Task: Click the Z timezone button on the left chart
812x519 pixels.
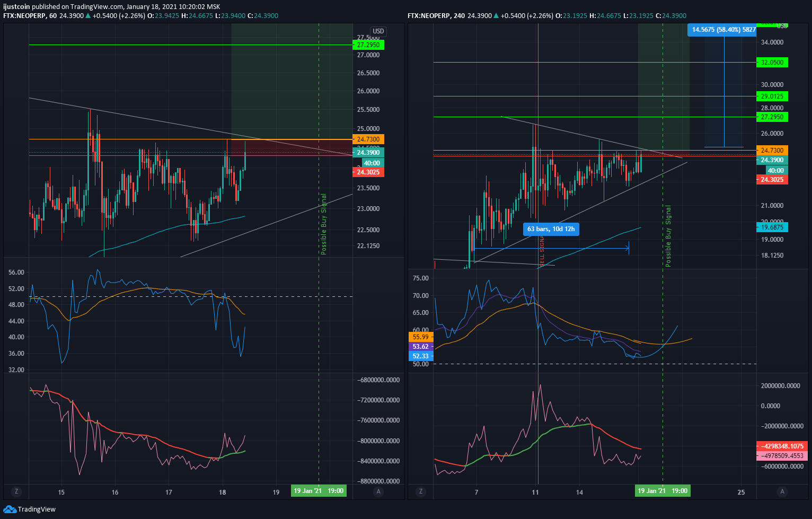Action: [16, 491]
